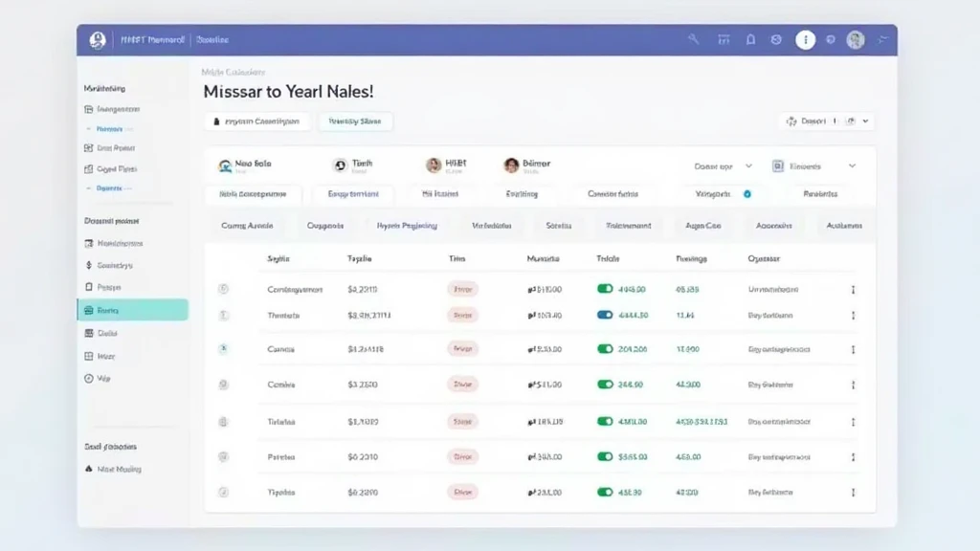The width and height of the screenshot is (980, 551).
Task: Open the search tool in the top bar
Action: [693, 39]
